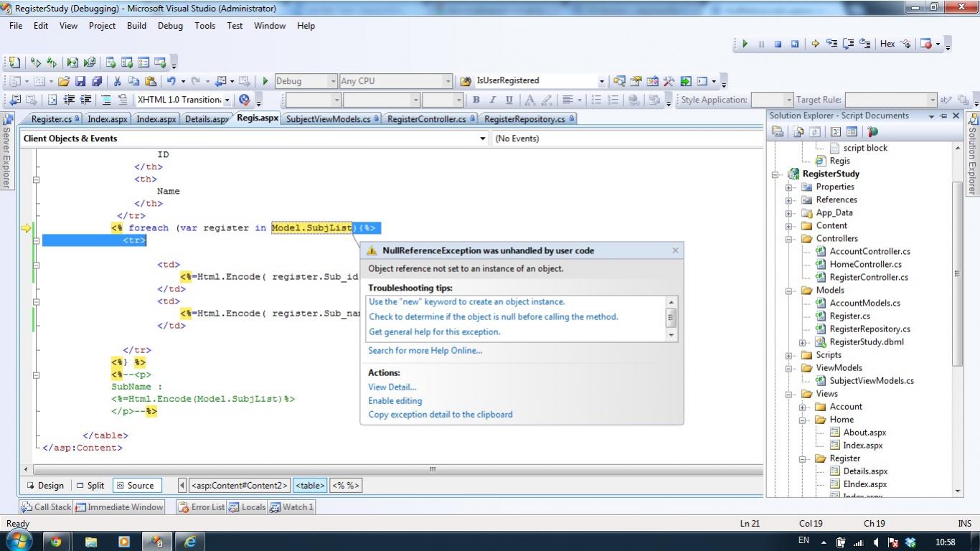The width and height of the screenshot is (980, 551).
Task: Click the Paste clipboard icon
Action: (x=150, y=81)
